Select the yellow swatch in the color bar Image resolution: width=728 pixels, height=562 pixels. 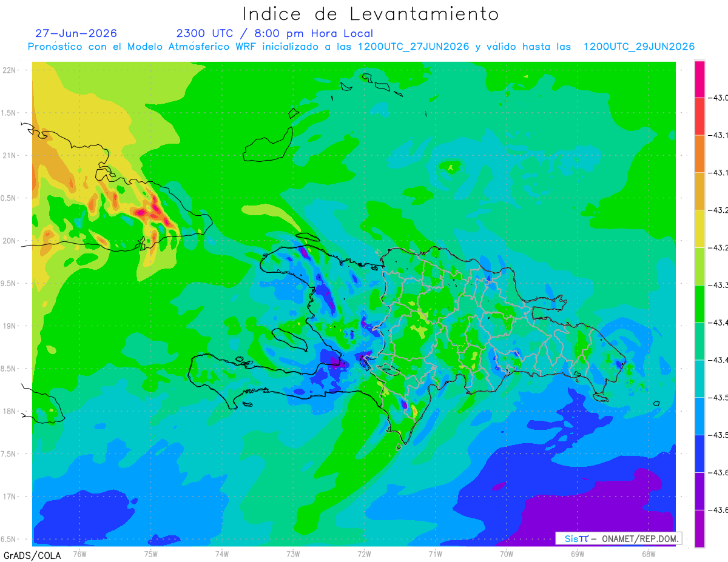point(700,228)
